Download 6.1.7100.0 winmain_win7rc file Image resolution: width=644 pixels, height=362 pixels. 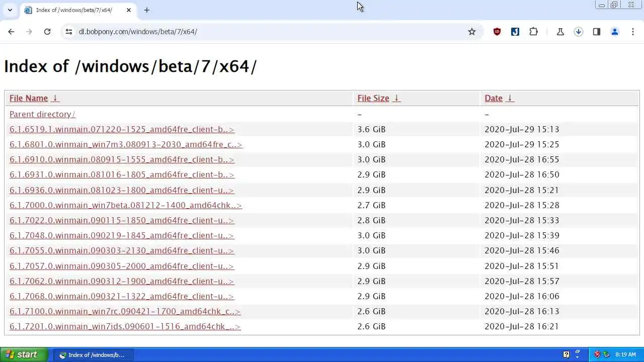[125, 311]
